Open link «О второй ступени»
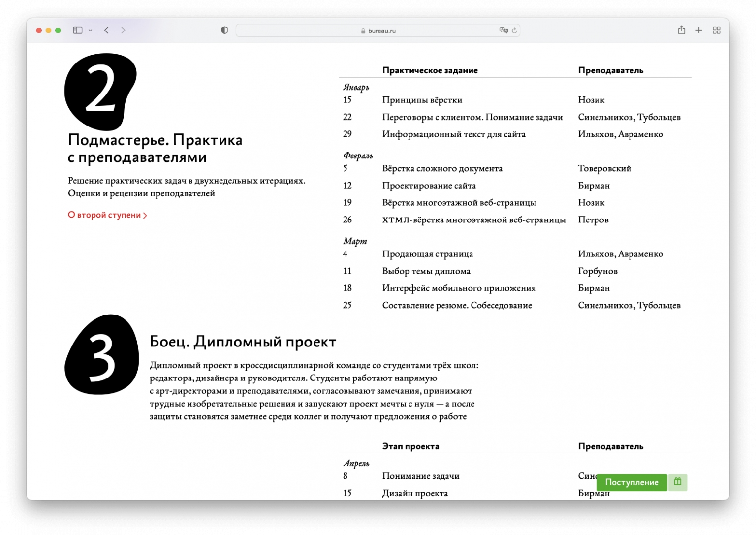The width and height of the screenshot is (756, 535). tap(107, 215)
